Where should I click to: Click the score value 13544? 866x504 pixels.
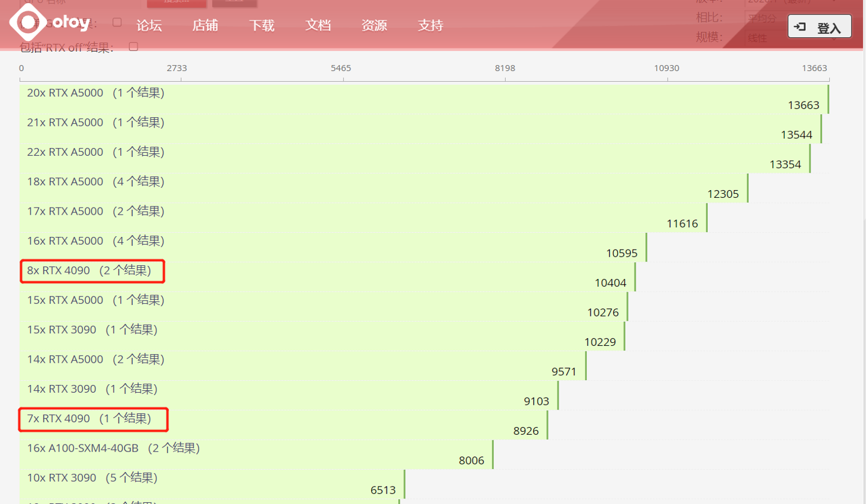797,135
